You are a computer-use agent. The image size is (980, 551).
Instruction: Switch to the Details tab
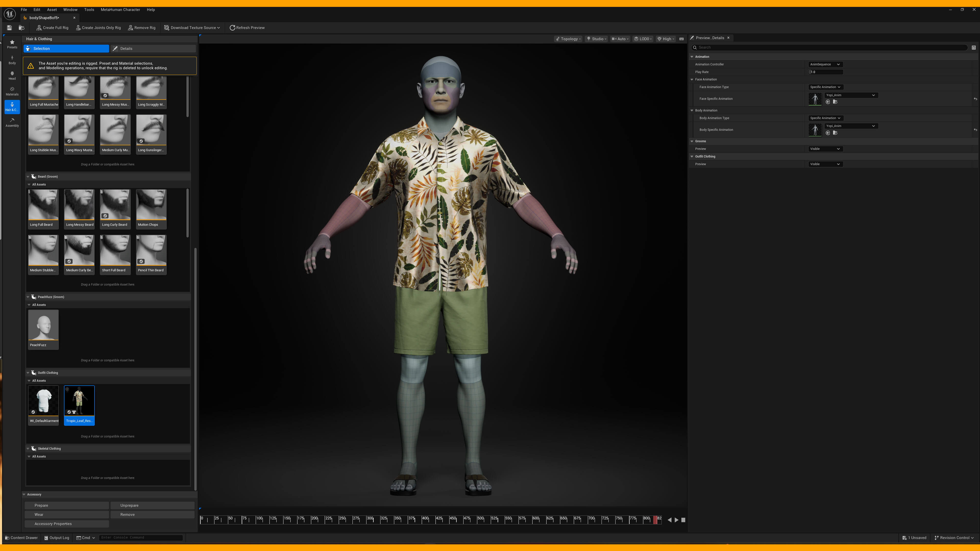pos(153,49)
